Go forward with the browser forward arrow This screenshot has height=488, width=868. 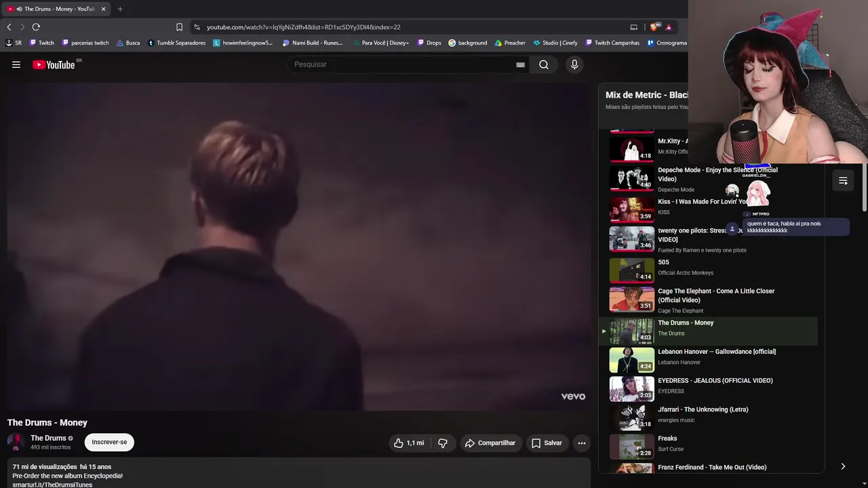tap(22, 27)
